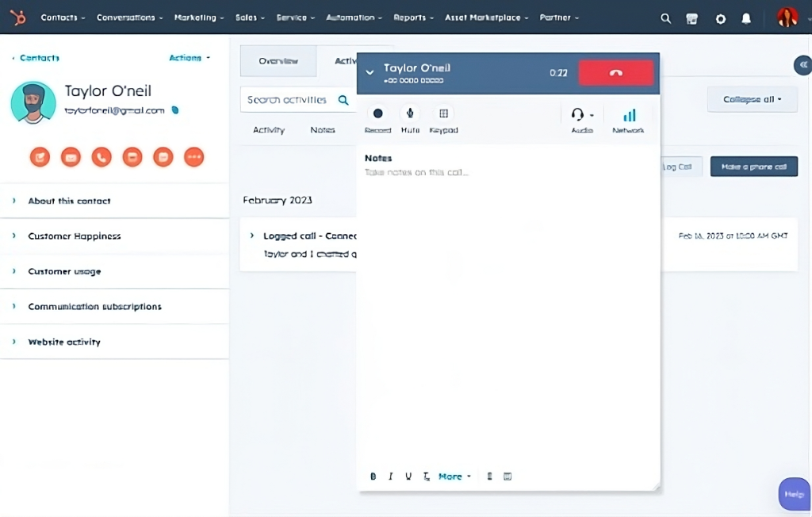Open the orange more-options ellipsis icon
Viewport: 812px width, 517px height.
(x=193, y=157)
